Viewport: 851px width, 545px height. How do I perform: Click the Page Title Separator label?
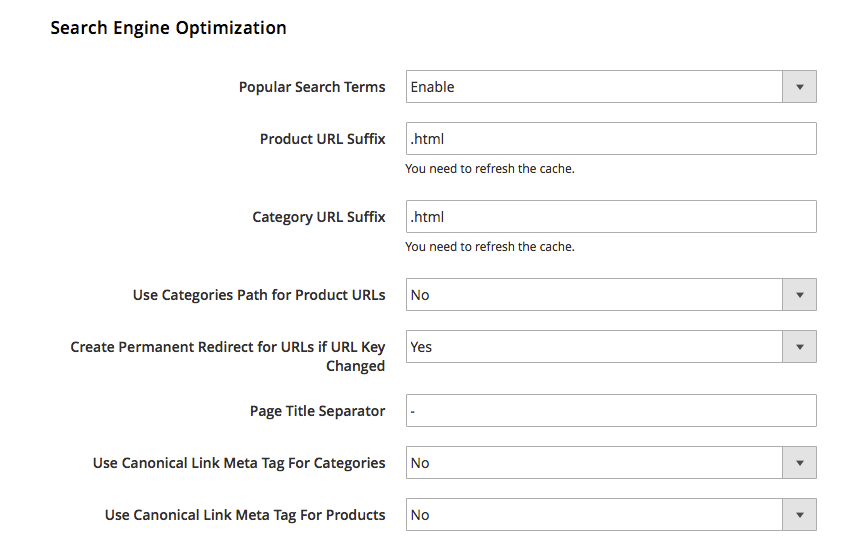coord(317,411)
